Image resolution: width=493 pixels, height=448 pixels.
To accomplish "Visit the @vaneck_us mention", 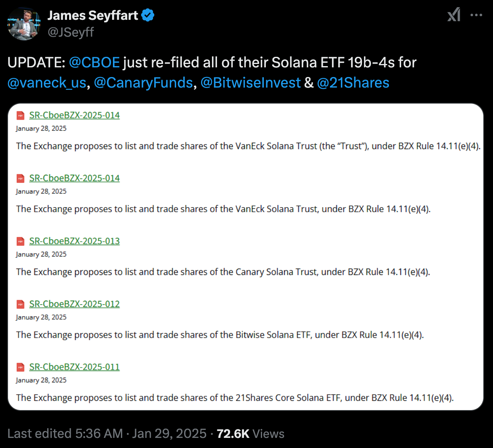I will point(47,83).
